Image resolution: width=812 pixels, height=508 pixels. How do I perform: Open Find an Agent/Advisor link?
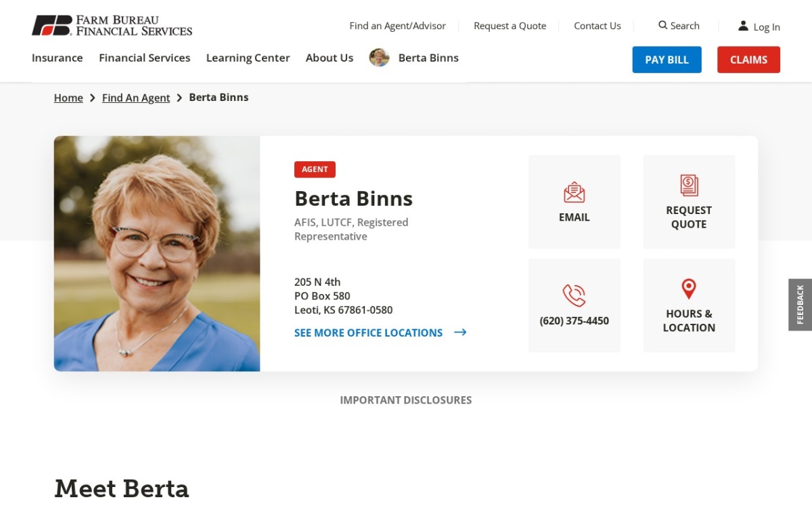[398, 26]
